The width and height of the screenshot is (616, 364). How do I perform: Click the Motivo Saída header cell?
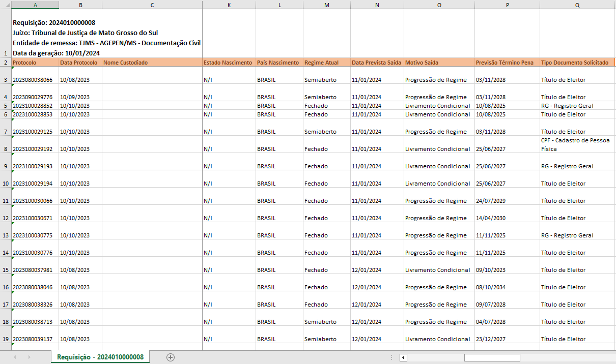(x=439, y=62)
